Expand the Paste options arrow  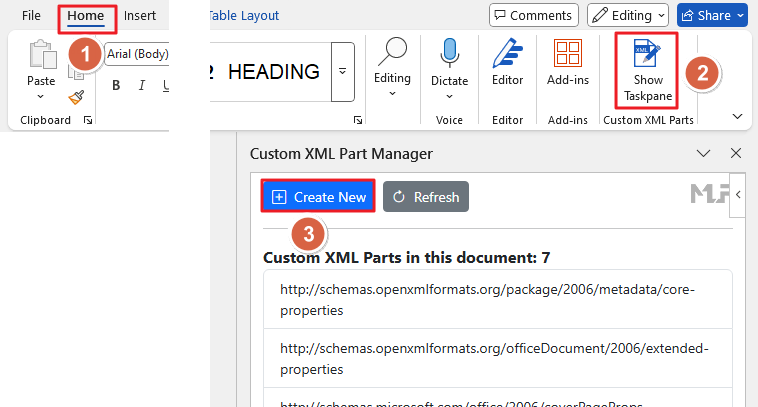[41, 97]
